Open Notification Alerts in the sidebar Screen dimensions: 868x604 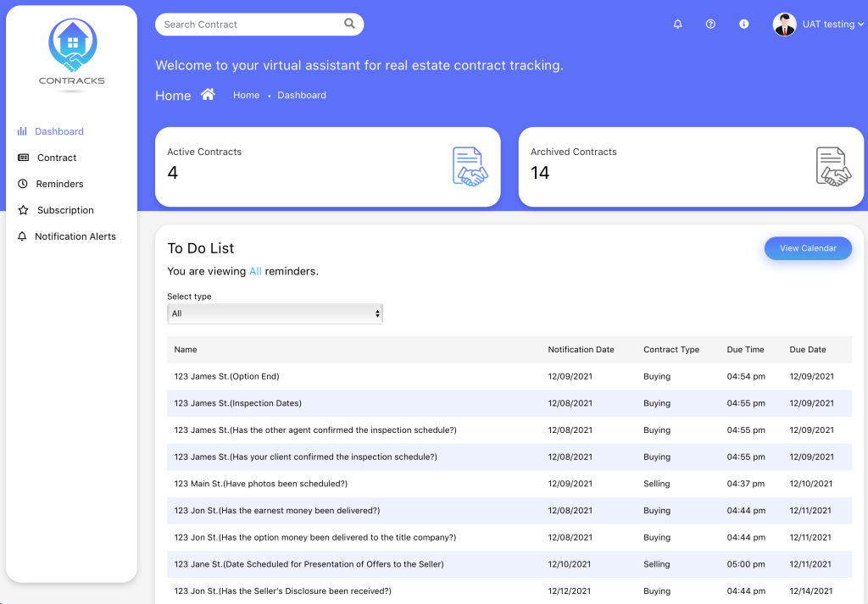[x=75, y=236]
